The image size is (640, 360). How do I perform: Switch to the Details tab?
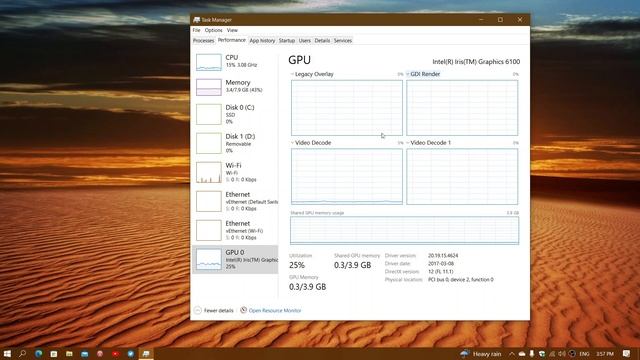click(x=322, y=41)
